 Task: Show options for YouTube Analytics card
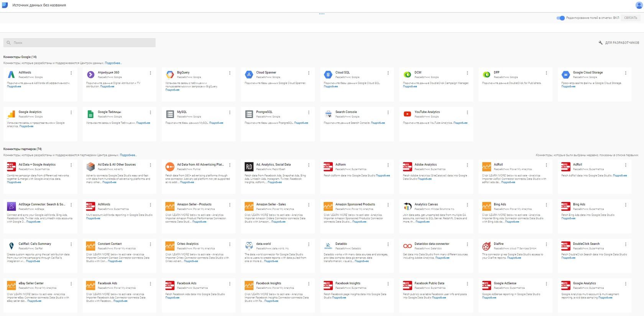point(467,112)
